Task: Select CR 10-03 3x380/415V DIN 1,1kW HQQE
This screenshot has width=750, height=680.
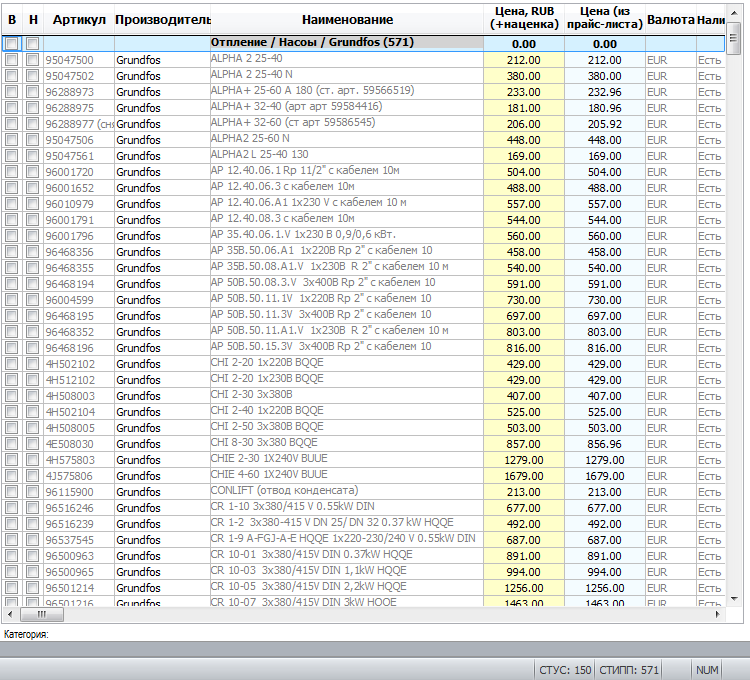Action: 309,570
